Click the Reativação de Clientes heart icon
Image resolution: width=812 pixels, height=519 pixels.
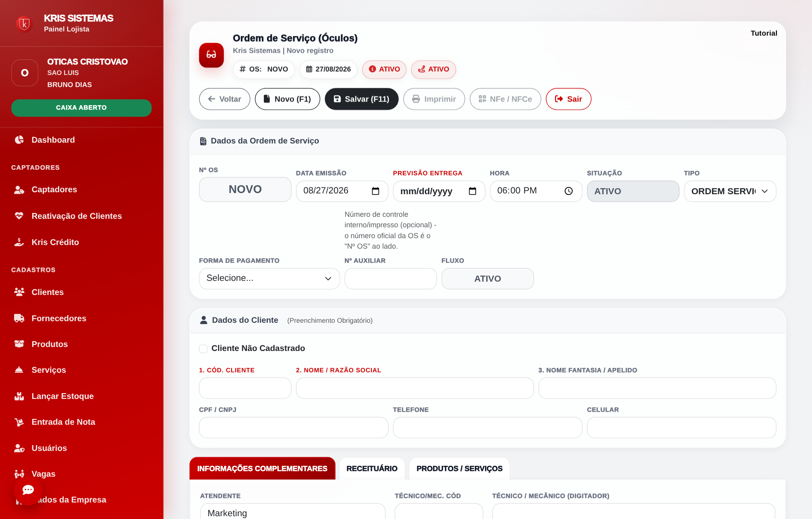click(19, 216)
